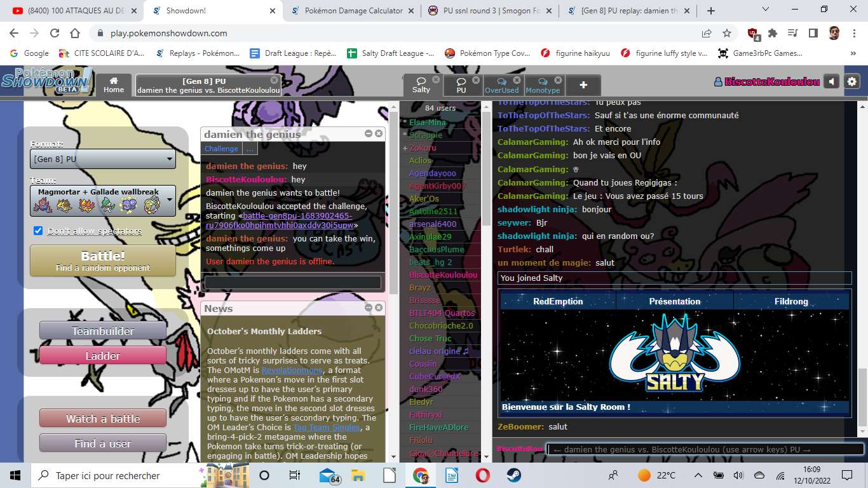868x488 pixels.
Task: Close the Monotype room tab
Action: 558,80
